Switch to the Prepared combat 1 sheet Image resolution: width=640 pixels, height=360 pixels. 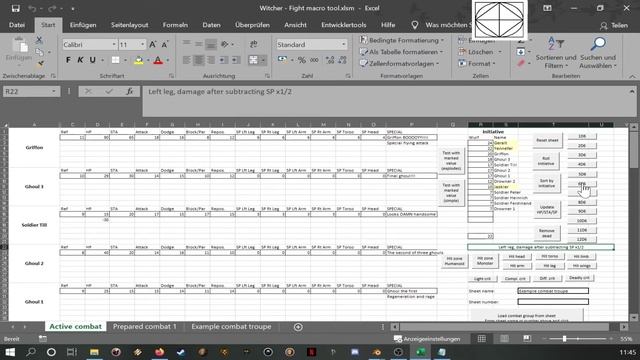click(144, 327)
